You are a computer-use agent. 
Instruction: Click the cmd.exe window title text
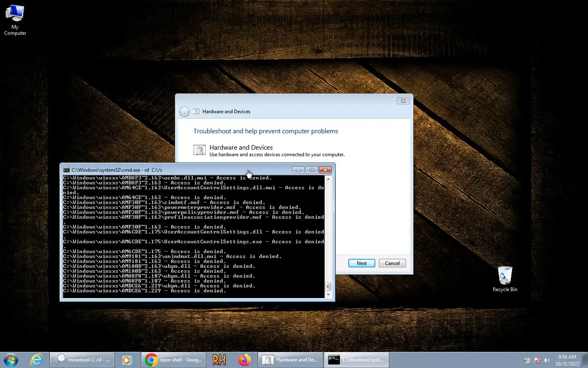pos(117,170)
